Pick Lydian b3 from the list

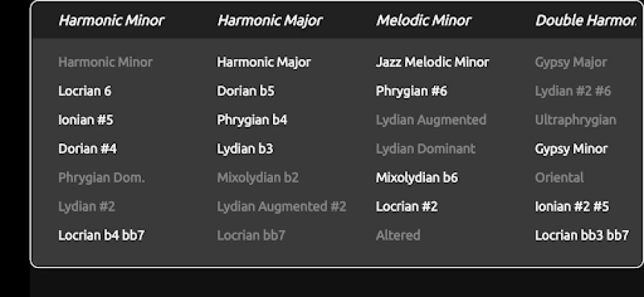(x=245, y=148)
